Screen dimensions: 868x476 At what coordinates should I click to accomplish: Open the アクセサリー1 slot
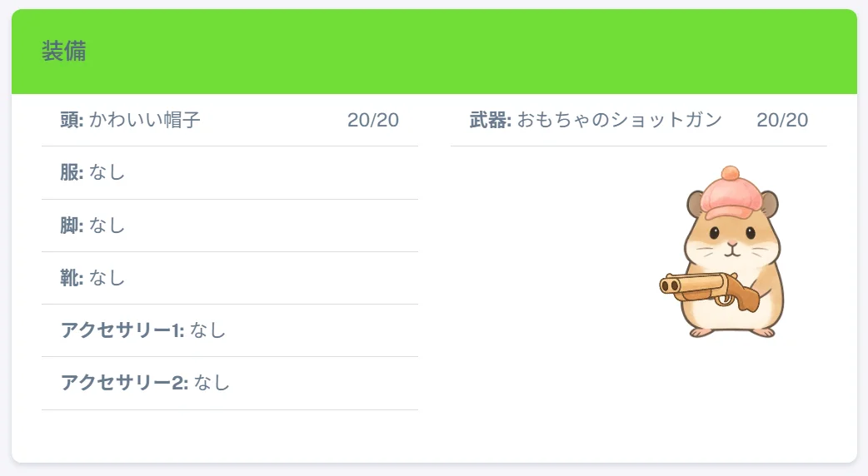[x=230, y=330]
